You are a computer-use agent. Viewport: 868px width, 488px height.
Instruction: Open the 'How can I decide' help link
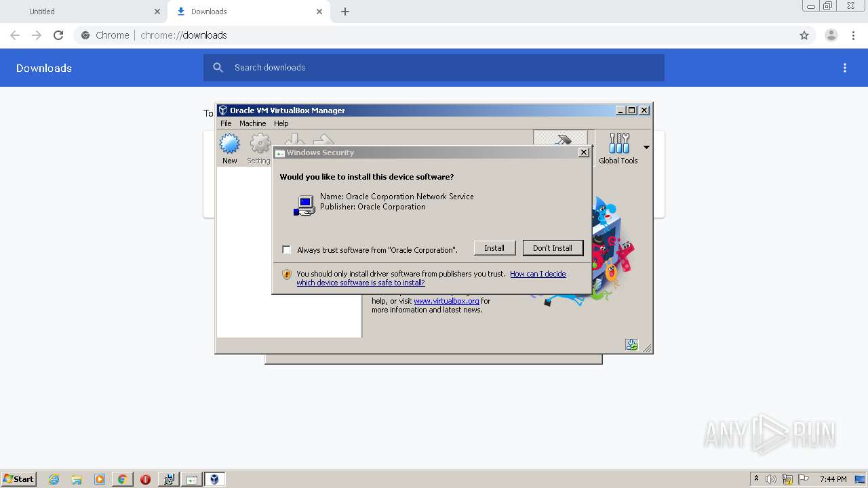coord(538,274)
